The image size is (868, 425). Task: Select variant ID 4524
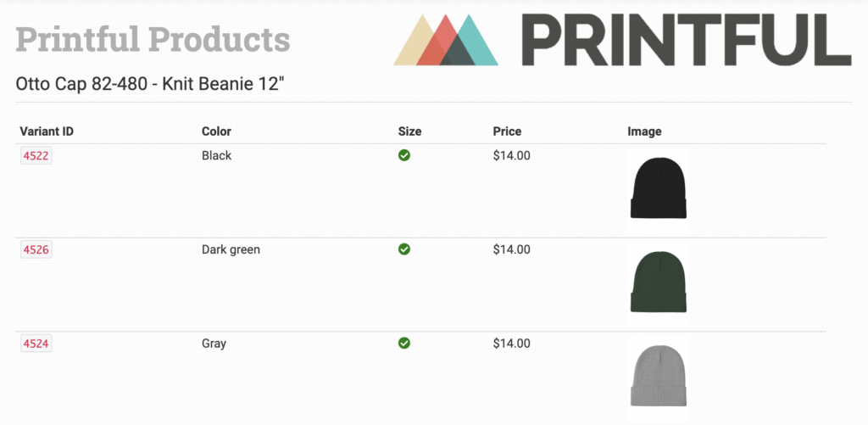36,344
